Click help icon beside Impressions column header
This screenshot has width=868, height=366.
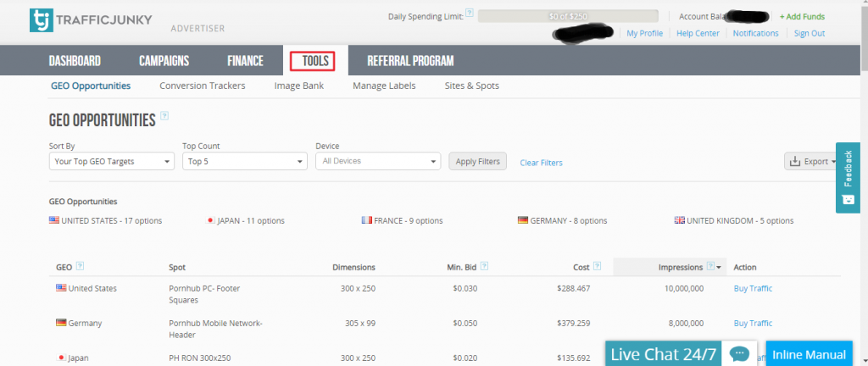coord(710,267)
